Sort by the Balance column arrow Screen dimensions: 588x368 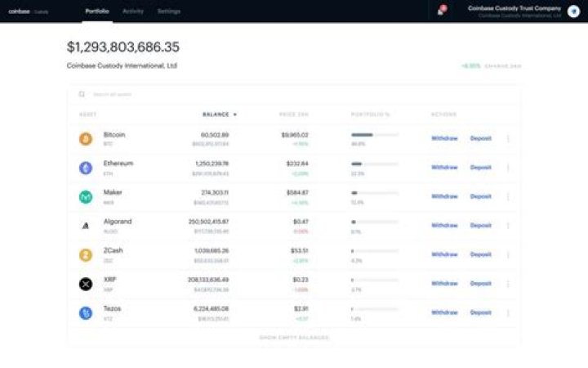pyautogui.click(x=235, y=114)
